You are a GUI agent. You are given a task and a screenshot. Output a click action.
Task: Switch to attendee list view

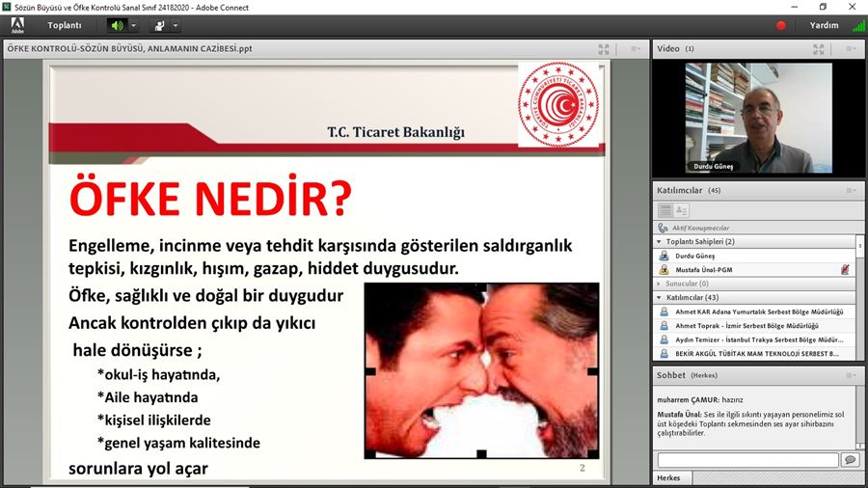tap(665, 210)
